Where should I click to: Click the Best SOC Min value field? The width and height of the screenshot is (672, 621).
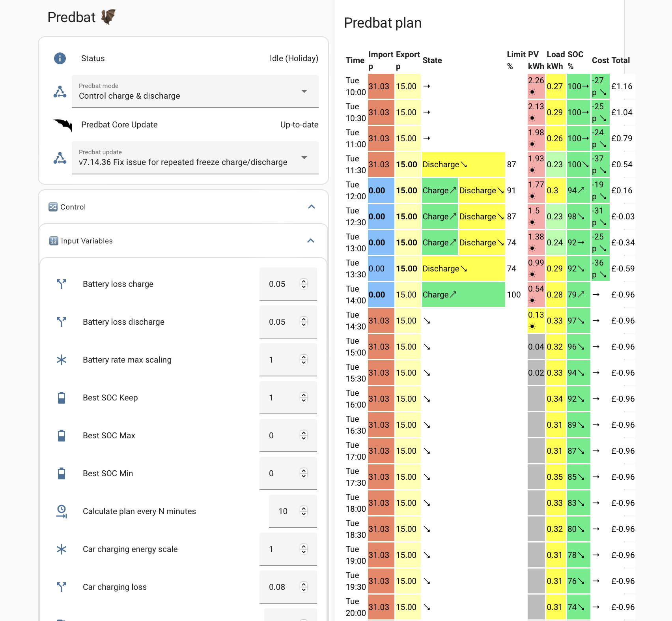[288, 473]
